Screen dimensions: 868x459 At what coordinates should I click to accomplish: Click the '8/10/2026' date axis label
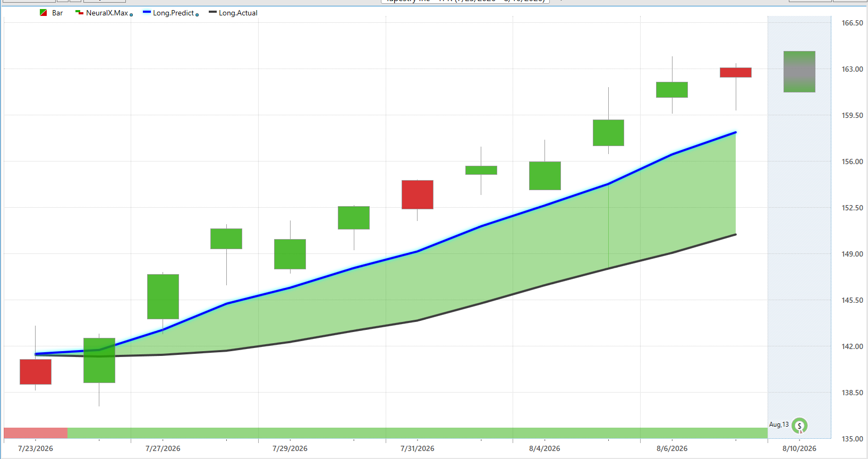(x=799, y=448)
